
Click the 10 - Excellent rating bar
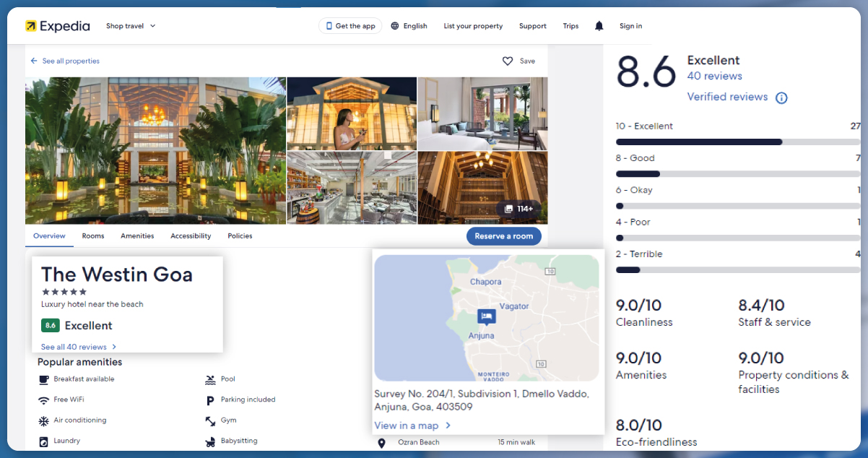738,142
